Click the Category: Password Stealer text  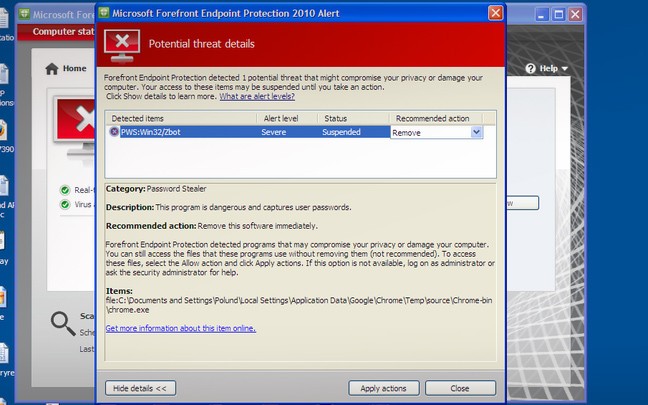(x=156, y=189)
